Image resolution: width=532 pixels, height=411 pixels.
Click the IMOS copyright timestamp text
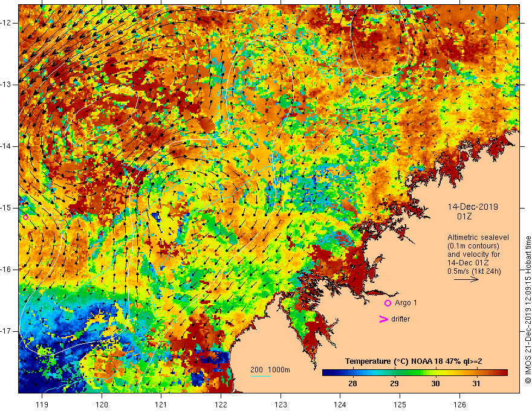[528, 309]
